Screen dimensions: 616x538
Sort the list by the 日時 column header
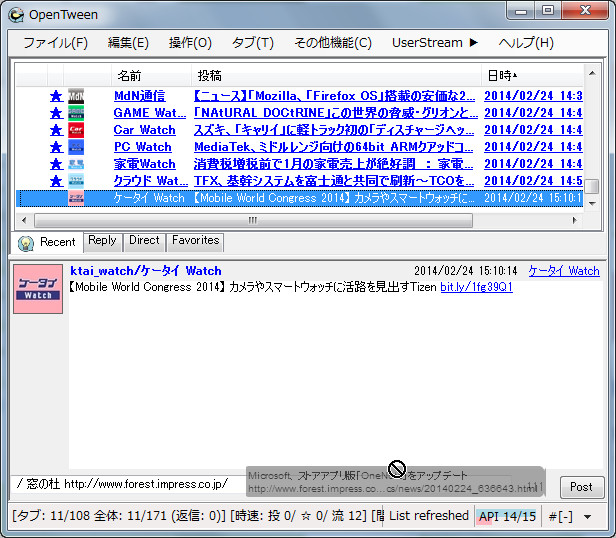pos(532,75)
